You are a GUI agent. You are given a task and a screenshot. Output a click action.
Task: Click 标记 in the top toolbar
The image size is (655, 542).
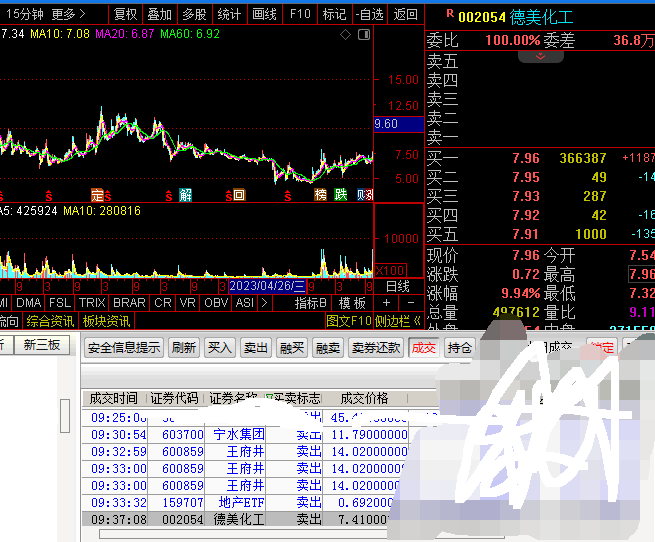pyautogui.click(x=335, y=15)
